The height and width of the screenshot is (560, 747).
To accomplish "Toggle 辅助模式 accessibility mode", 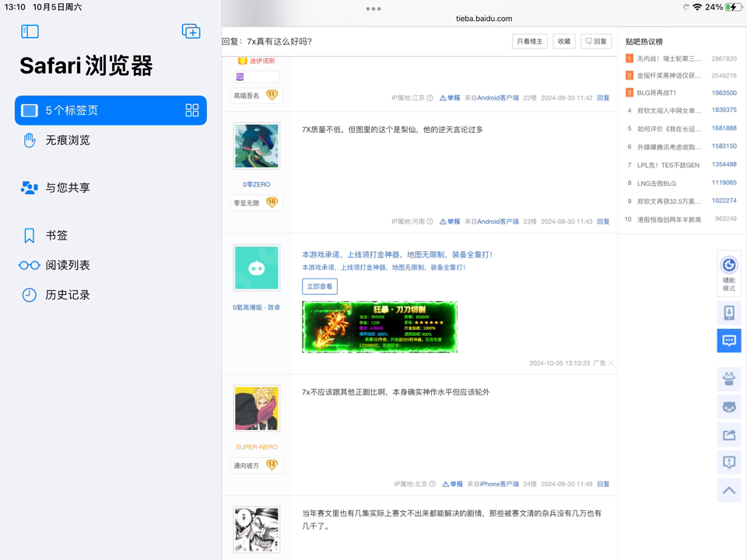I will (729, 272).
